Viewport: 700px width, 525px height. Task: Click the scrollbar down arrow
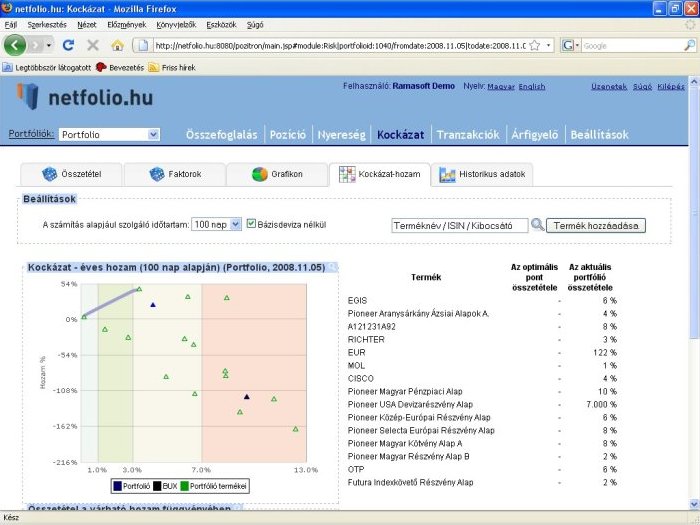pos(694,504)
